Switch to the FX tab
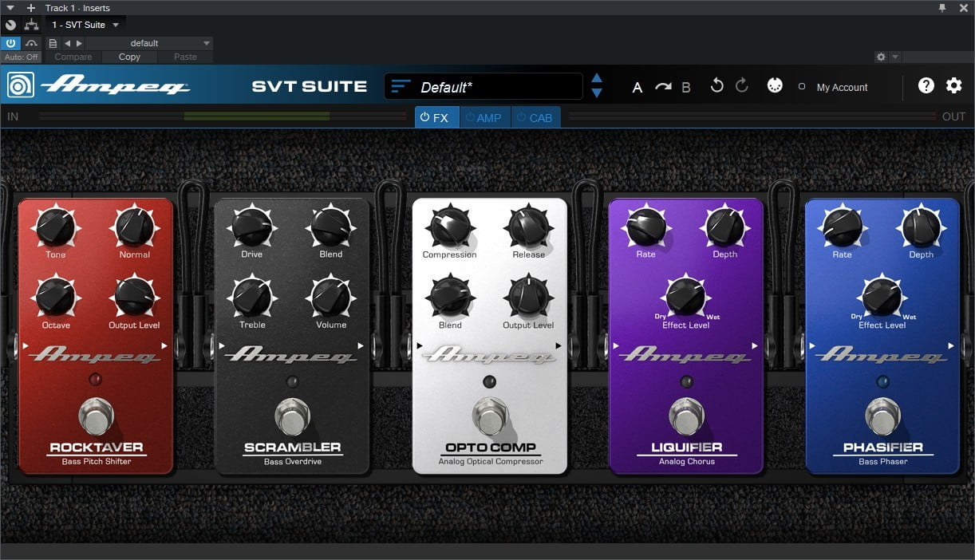Screen dimensions: 975x560 (437, 117)
